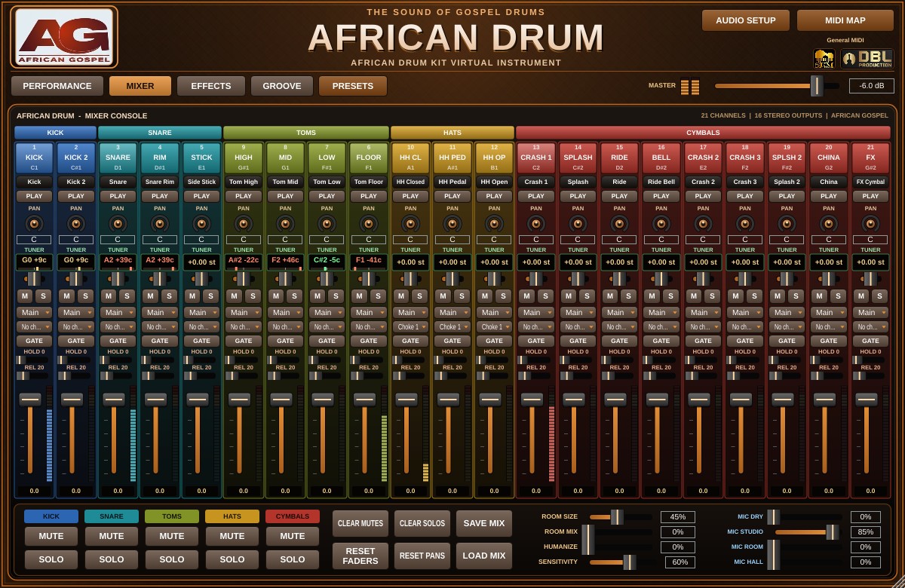
Task: Open AUDIO SETUP
Action: click(x=746, y=20)
